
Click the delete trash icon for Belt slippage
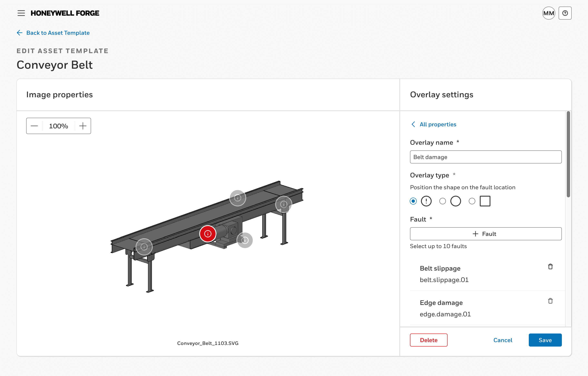point(550,266)
